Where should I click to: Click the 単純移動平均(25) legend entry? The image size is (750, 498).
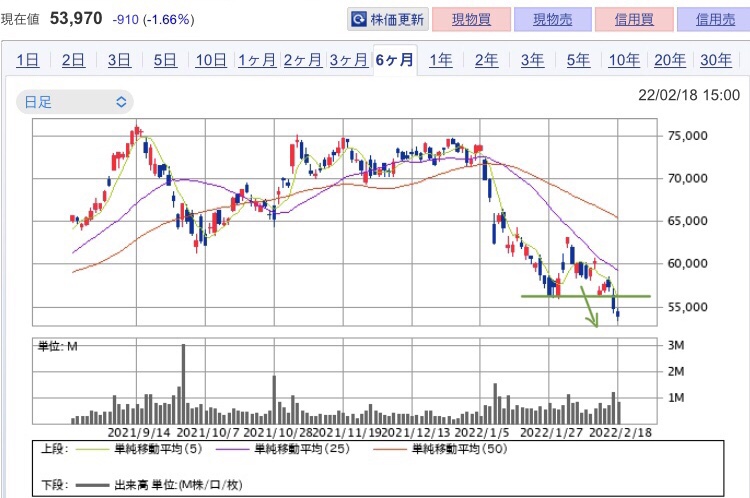(283, 449)
